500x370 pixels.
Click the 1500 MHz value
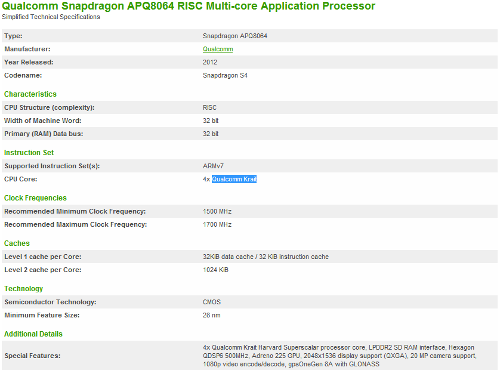pyautogui.click(x=217, y=211)
